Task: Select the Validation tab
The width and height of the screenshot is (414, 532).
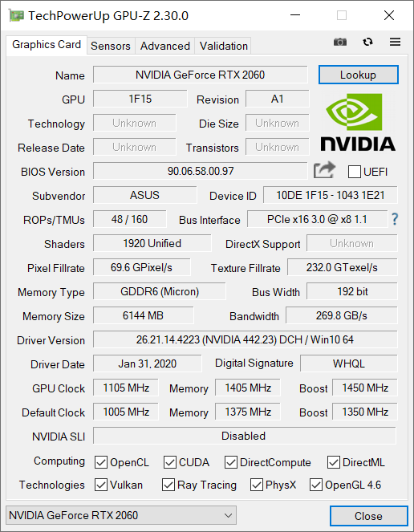Action: (x=223, y=46)
